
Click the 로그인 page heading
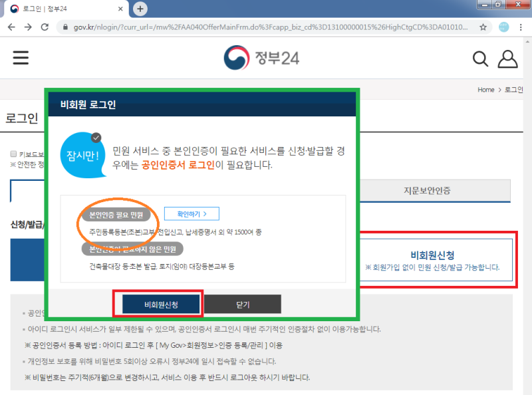(x=22, y=118)
